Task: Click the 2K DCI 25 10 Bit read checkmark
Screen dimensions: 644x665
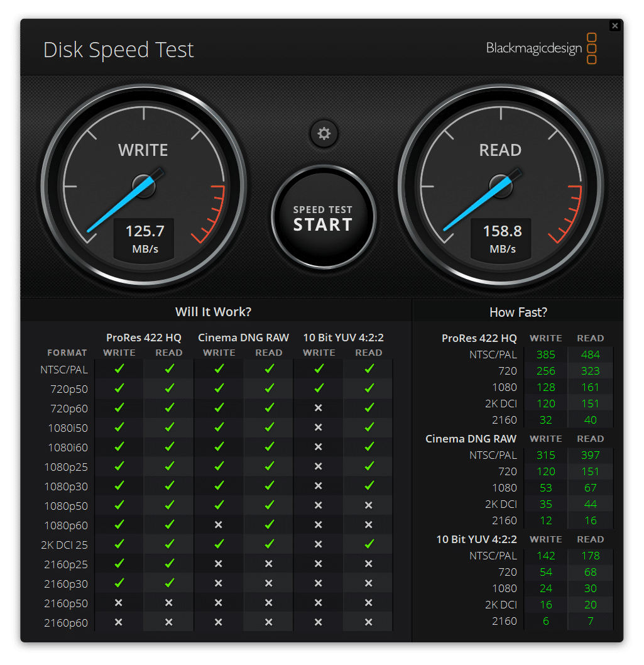Action: coord(369,544)
